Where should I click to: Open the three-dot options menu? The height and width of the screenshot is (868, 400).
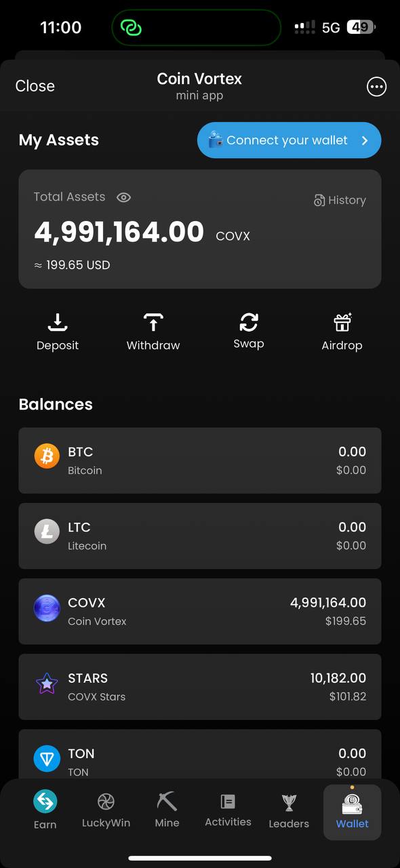tap(376, 86)
